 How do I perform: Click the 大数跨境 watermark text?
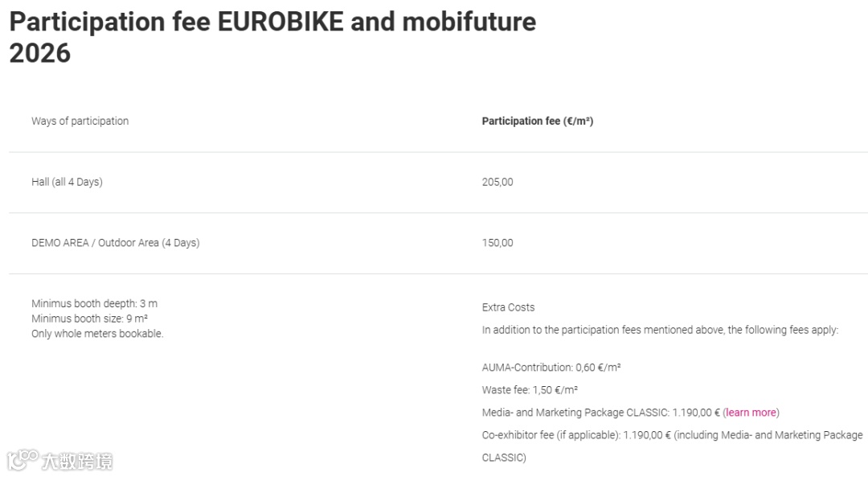pos(77,461)
